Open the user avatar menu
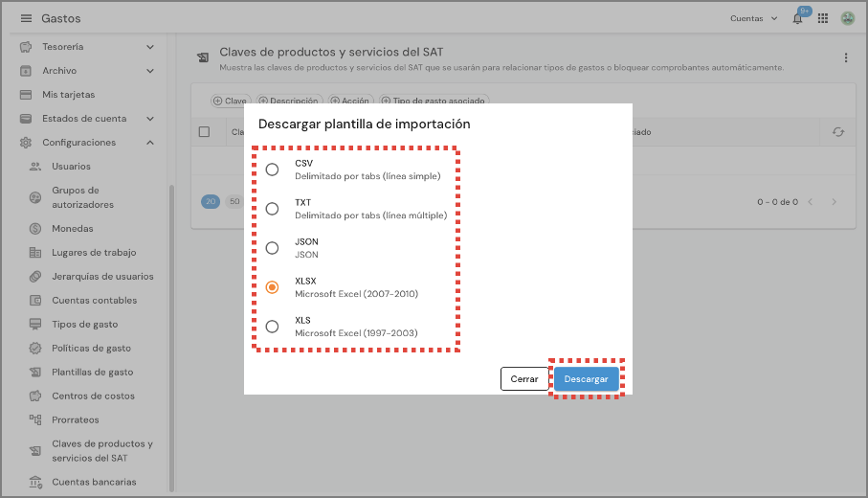The height and width of the screenshot is (498, 868). point(848,18)
